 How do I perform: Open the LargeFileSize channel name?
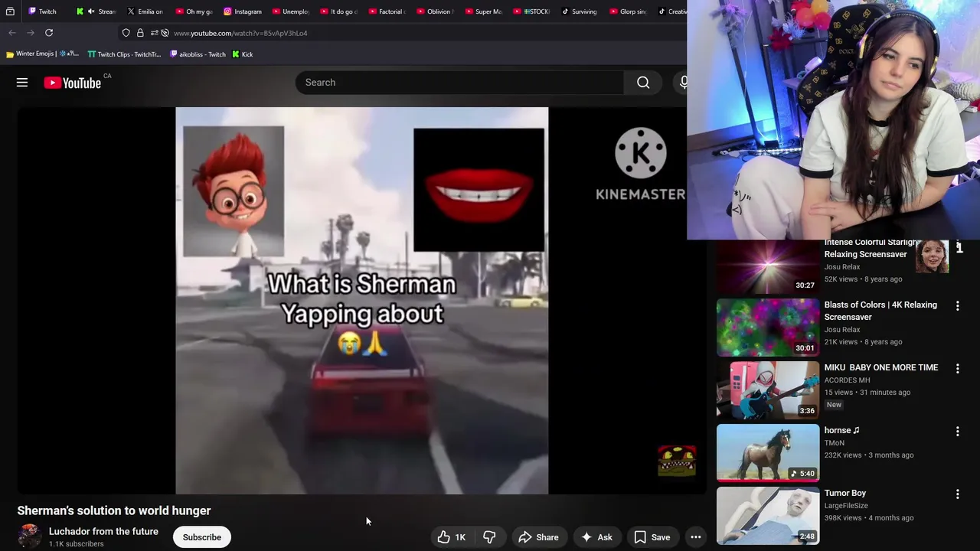click(846, 506)
